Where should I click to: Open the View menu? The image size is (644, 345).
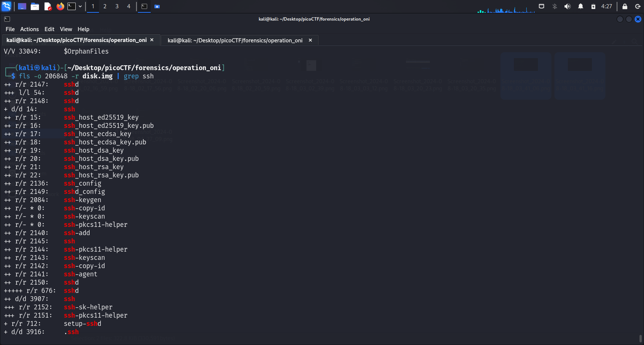pyautogui.click(x=66, y=29)
